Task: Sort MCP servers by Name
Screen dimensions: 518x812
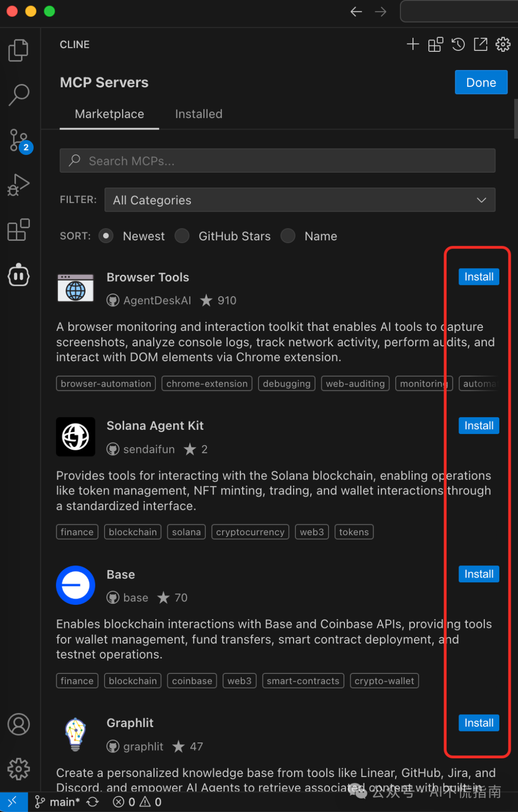Action: (288, 236)
